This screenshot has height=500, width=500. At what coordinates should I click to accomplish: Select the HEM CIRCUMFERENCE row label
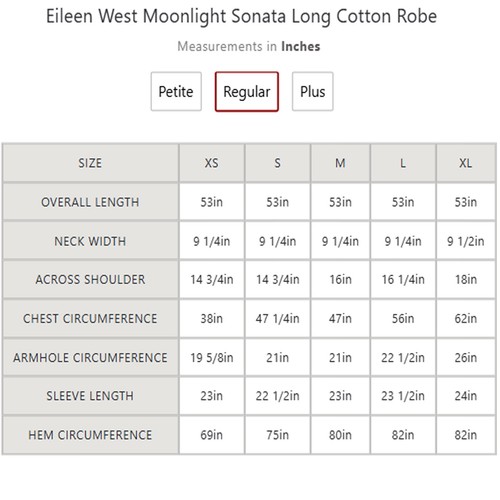(x=90, y=435)
